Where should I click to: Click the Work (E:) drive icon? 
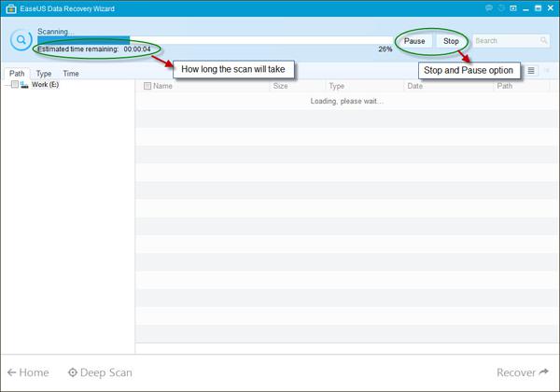pos(23,85)
